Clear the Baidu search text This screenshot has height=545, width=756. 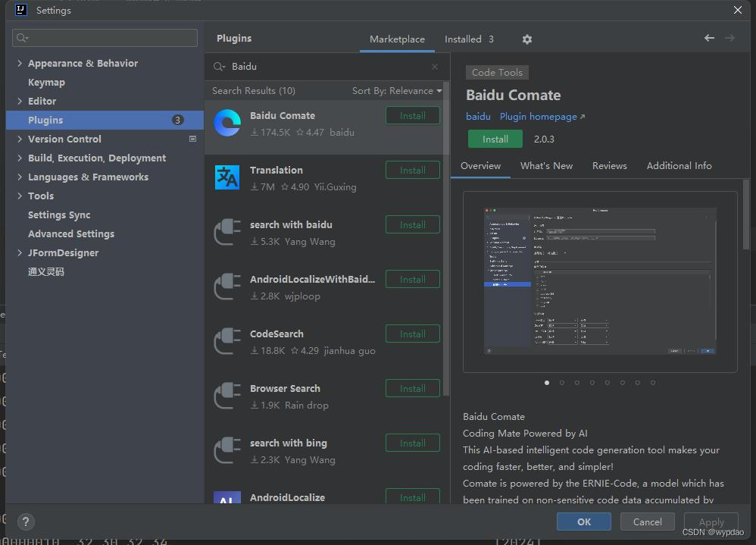435,67
